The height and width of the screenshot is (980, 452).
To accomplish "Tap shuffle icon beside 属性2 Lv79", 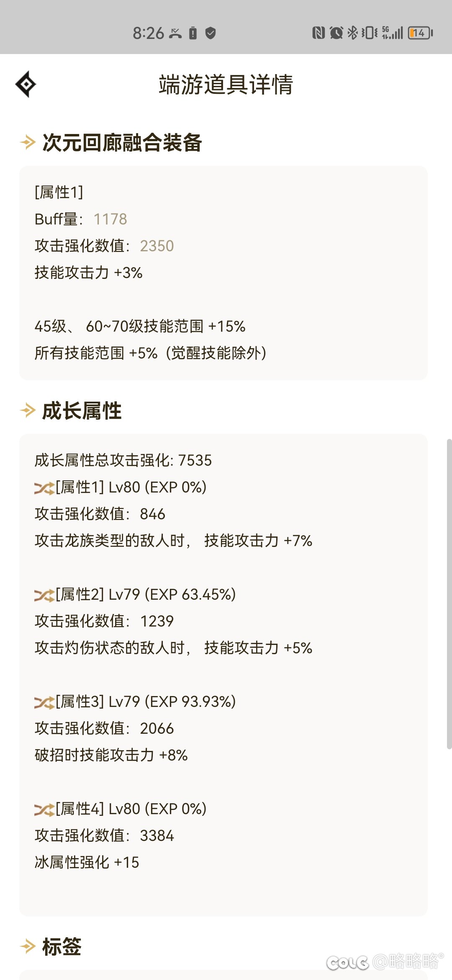I will click(44, 595).
